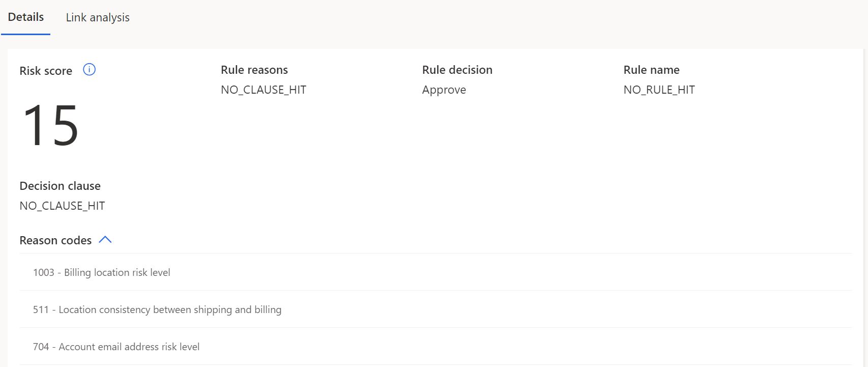Click the Rule decision heading

pyautogui.click(x=457, y=70)
